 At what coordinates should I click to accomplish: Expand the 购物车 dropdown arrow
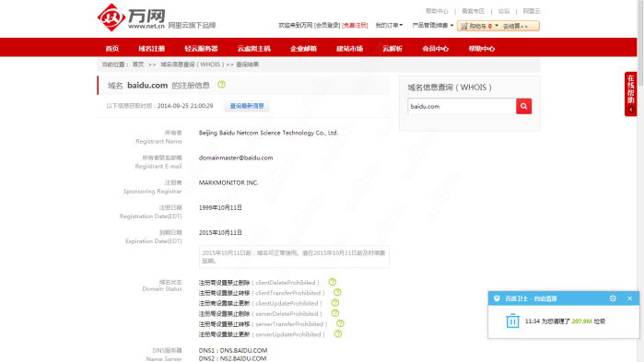497,26
